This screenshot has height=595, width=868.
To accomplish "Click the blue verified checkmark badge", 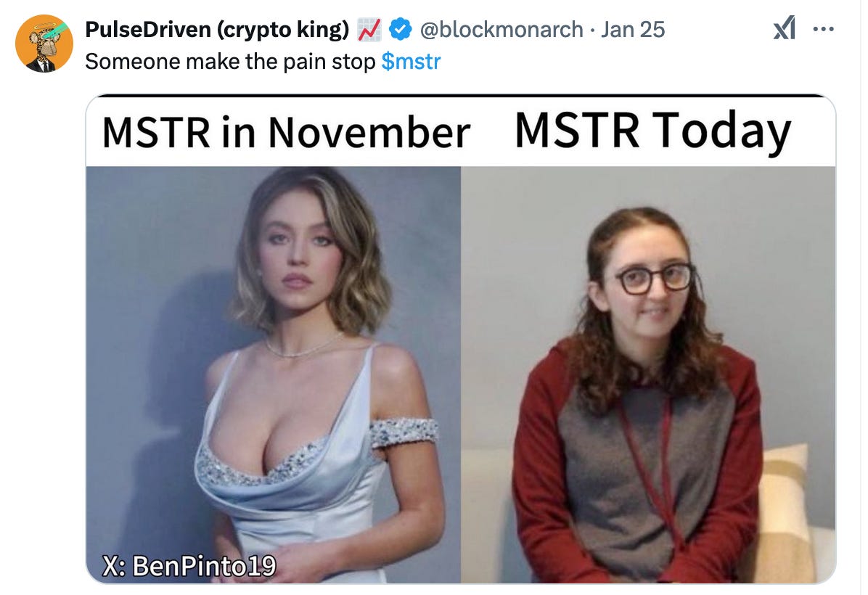I will (x=400, y=30).
